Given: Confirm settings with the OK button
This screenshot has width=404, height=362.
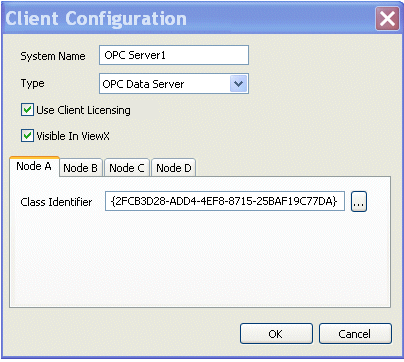Looking at the screenshot, I should [276, 333].
